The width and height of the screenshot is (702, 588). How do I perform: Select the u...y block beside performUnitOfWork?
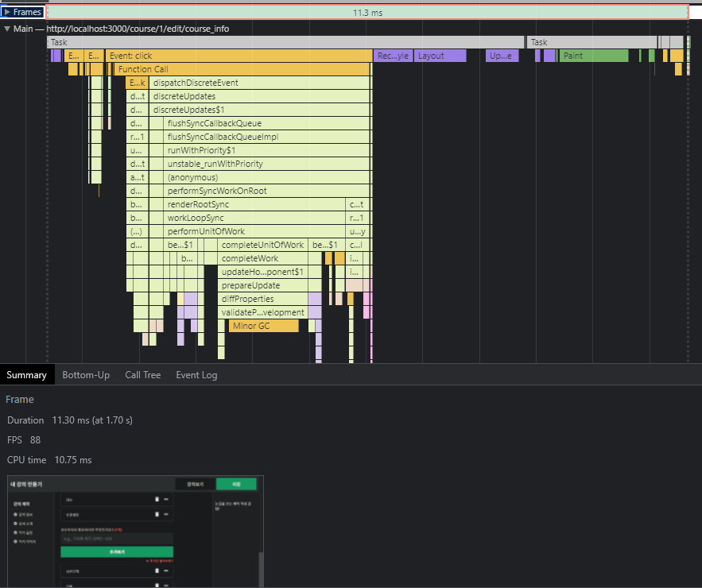click(x=357, y=231)
